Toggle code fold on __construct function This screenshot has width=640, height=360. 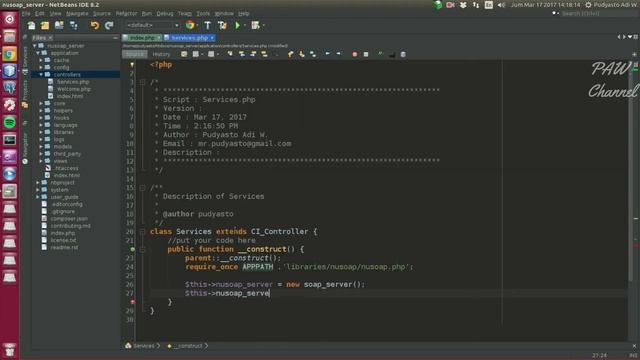(142, 249)
